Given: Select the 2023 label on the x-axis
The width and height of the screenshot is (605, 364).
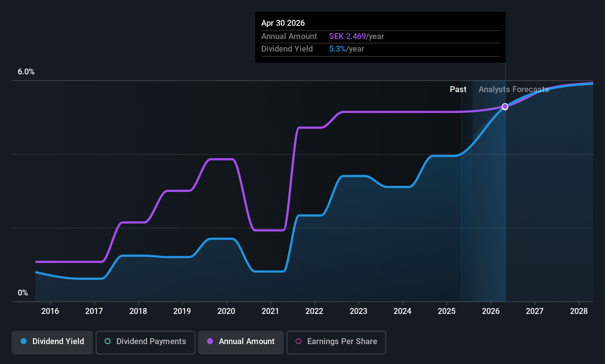Looking at the screenshot, I should coord(359,311).
